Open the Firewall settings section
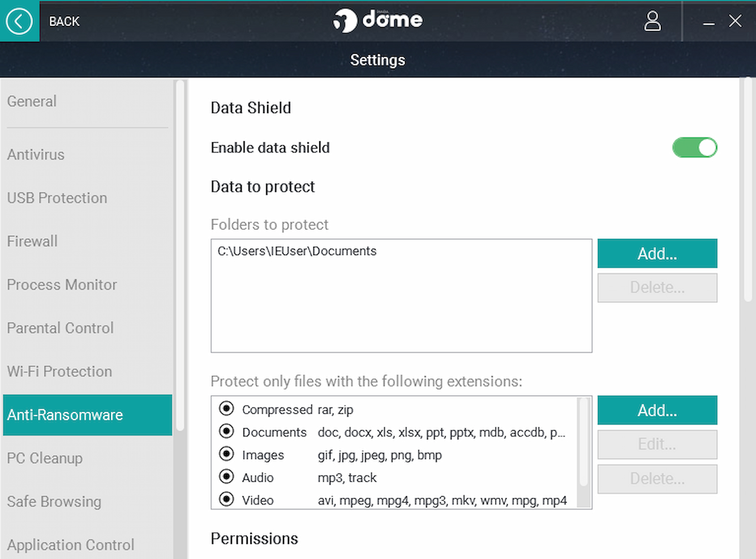This screenshot has height=559, width=756. 32,241
